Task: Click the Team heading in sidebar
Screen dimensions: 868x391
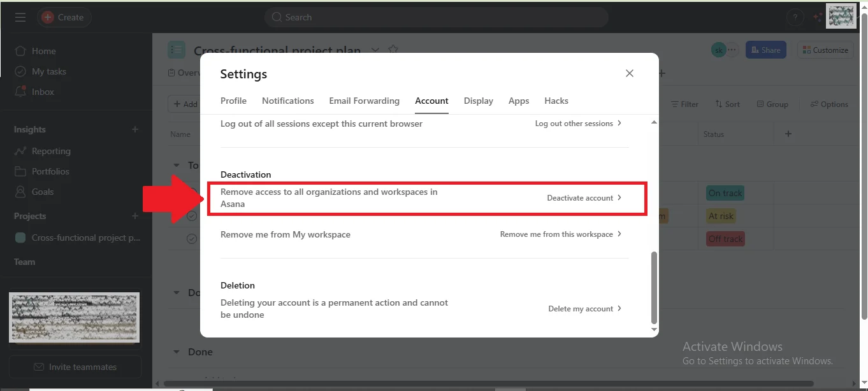Action: tap(25, 262)
